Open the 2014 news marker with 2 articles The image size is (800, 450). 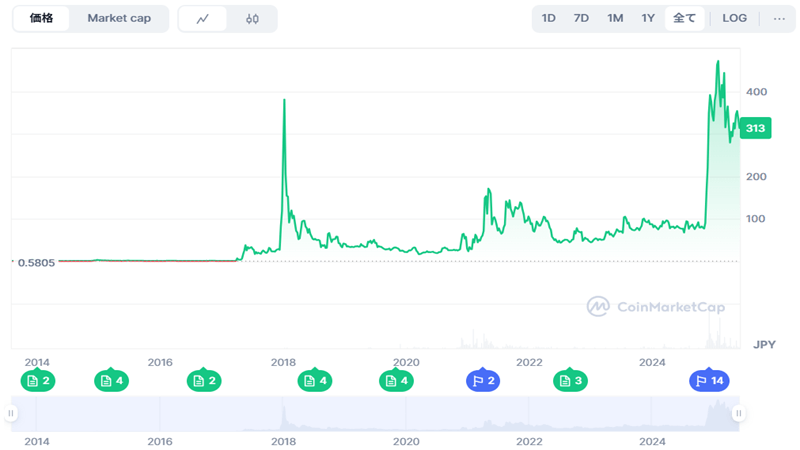pos(38,380)
